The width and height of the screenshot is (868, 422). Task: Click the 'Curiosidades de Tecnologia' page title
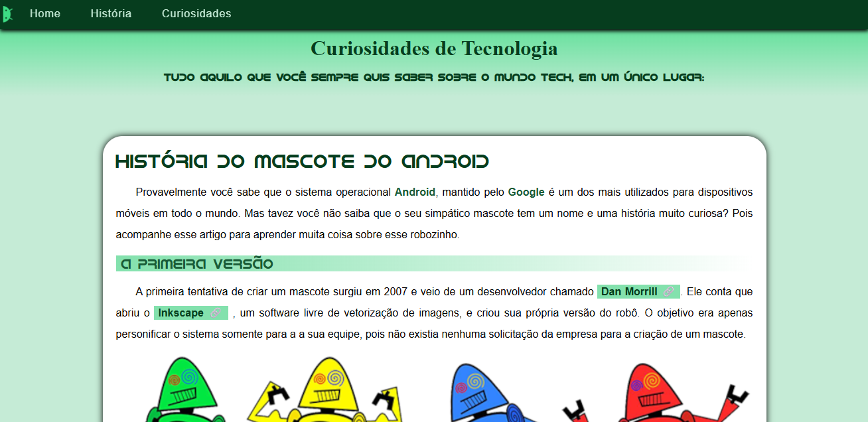[x=433, y=48]
